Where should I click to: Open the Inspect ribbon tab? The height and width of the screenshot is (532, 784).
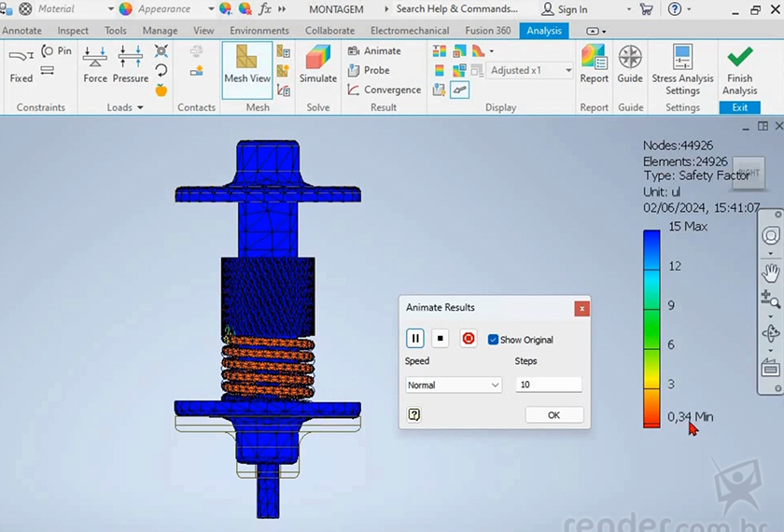pyautogui.click(x=73, y=30)
